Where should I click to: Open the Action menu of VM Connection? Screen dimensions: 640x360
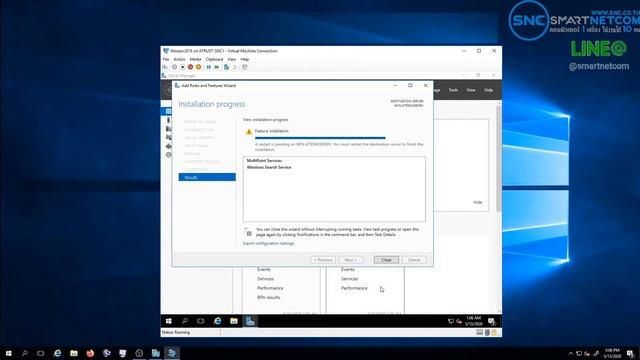click(x=180, y=59)
